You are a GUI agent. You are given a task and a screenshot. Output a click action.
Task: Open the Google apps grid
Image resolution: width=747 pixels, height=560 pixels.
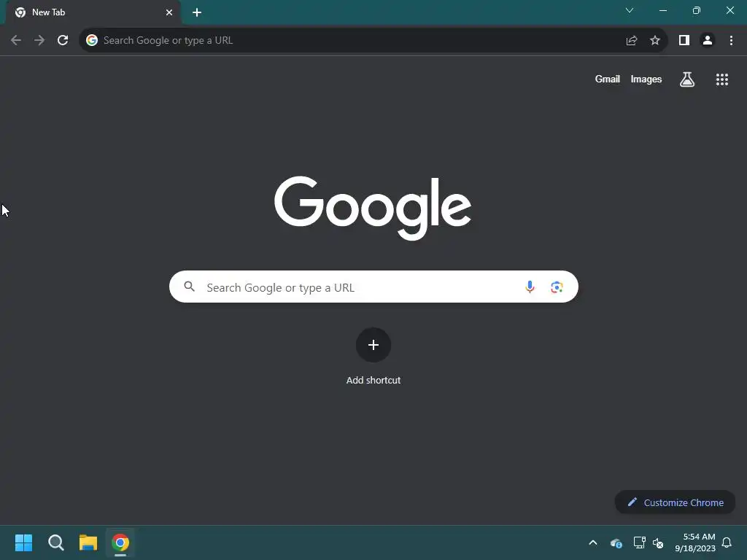722,79
